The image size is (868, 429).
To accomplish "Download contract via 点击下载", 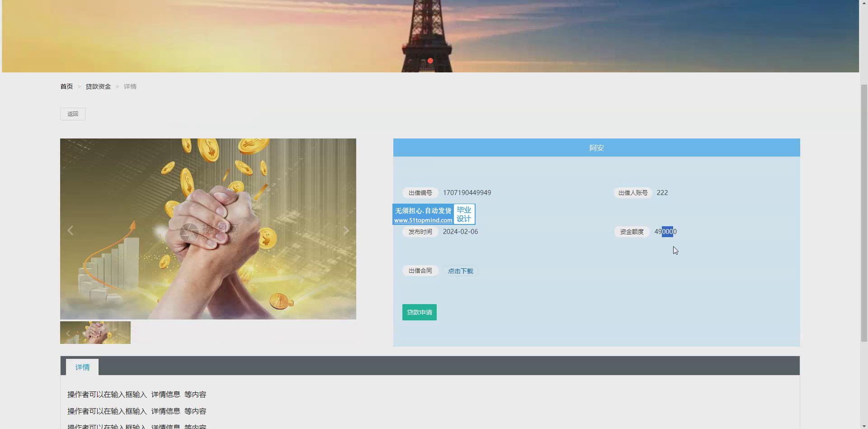I will pos(460,271).
